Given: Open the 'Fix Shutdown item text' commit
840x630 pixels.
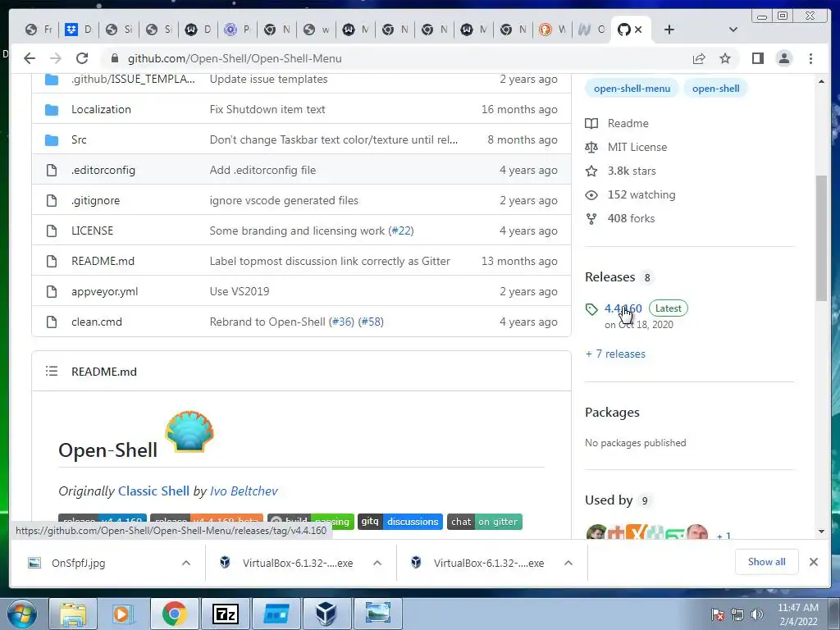Looking at the screenshot, I should click(267, 109).
